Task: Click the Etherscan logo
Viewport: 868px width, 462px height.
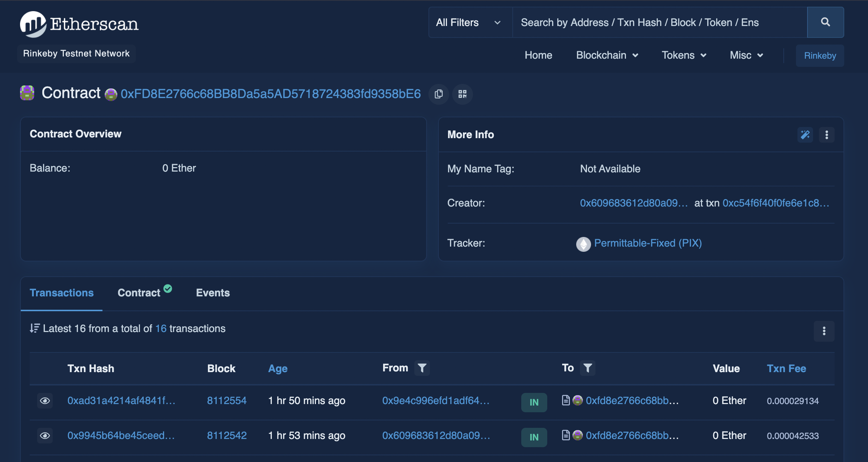Action: click(79, 24)
